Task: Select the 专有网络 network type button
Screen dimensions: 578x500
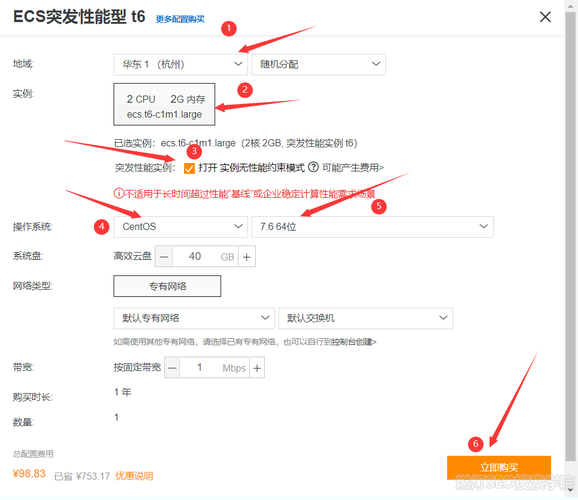Action: (167, 286)
